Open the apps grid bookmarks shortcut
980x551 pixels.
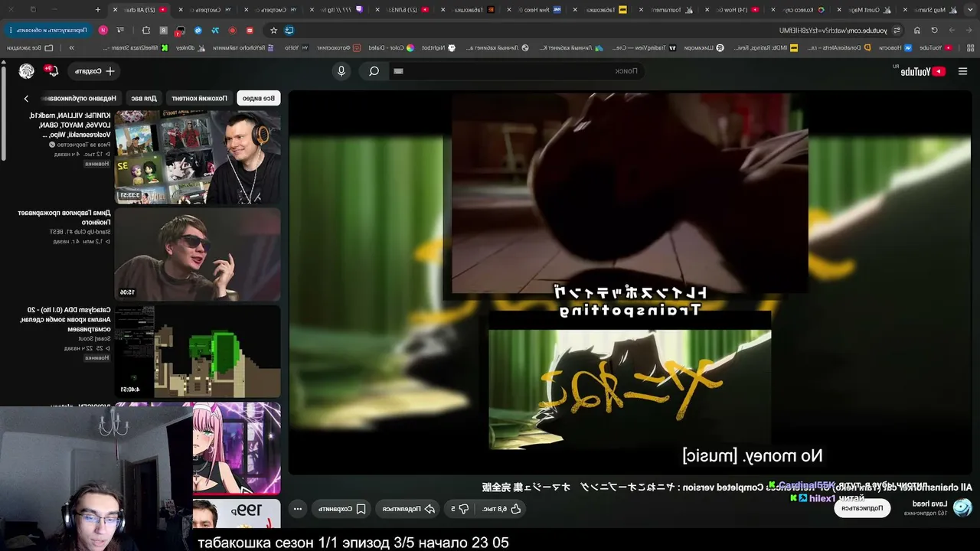click(969, 47)
